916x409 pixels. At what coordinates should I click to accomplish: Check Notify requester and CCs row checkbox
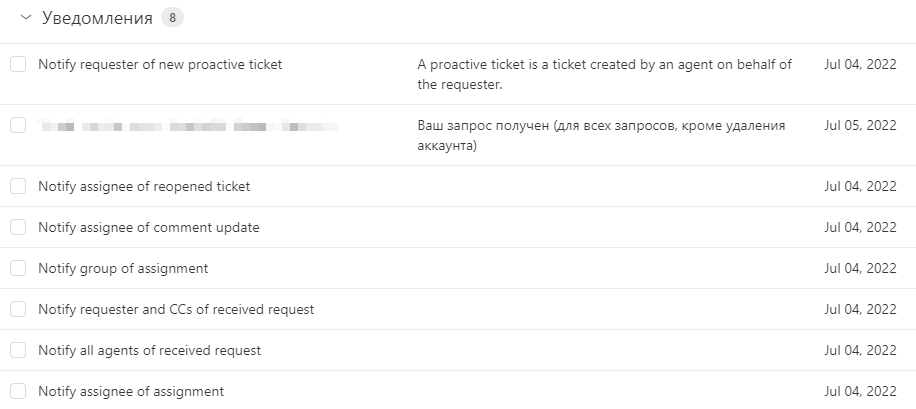point(18,309)
